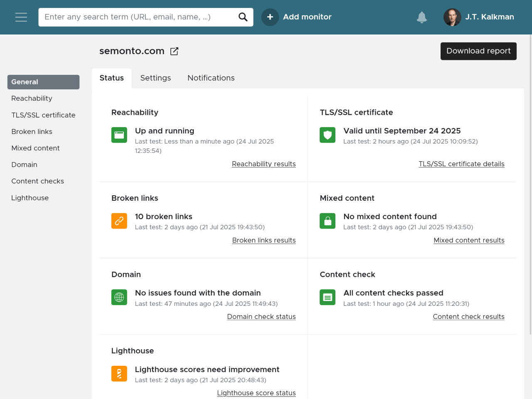Open the hamburger menu icon
Viewport: 532px width, 399px height.
21,17
